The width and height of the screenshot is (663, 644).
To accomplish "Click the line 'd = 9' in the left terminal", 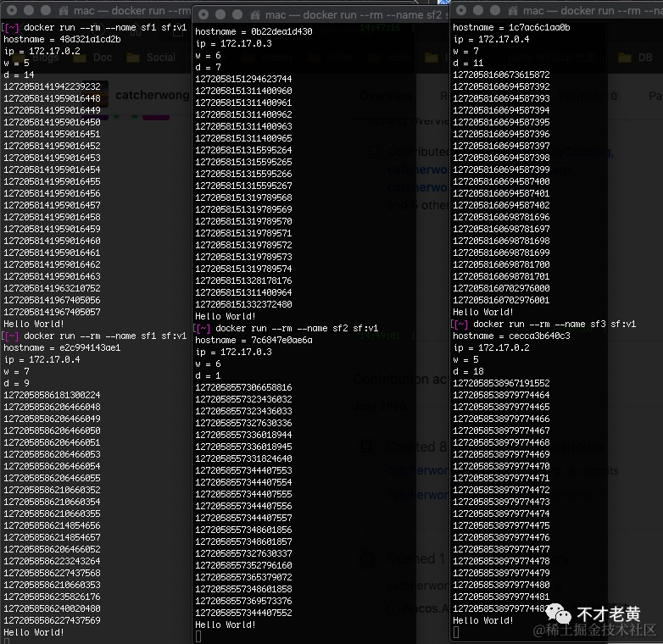I will coord(16,383).
